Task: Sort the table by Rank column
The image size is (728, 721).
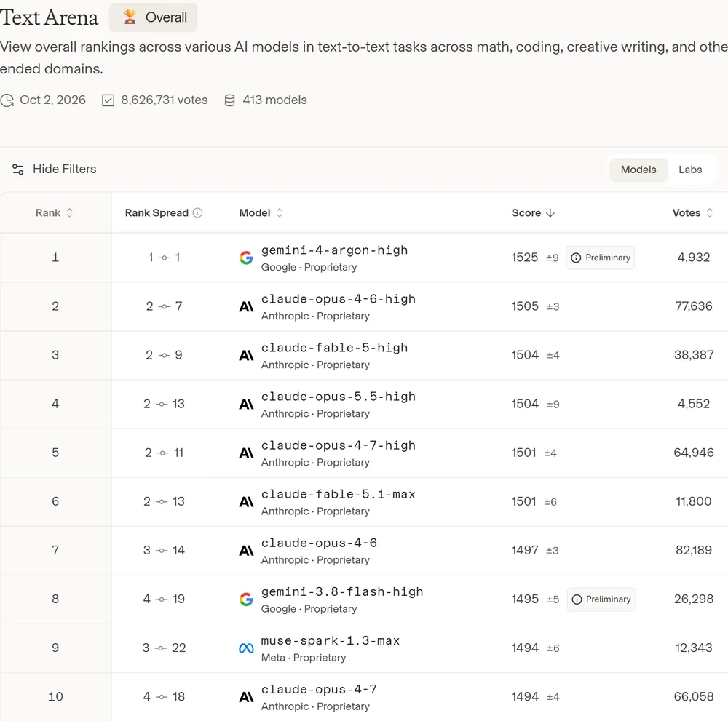Action: [x=55, y=212]
